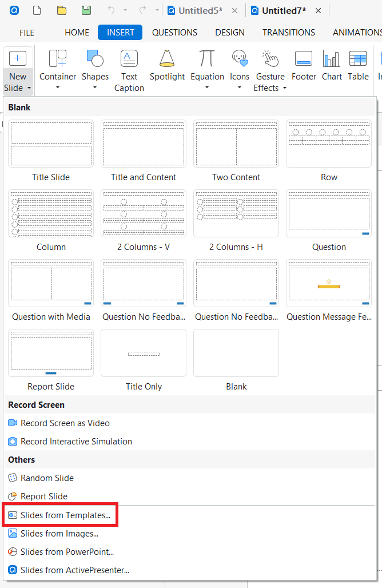Insert a Footer
The width and height of the screenshot is (382, 588).
click(304, 66)
